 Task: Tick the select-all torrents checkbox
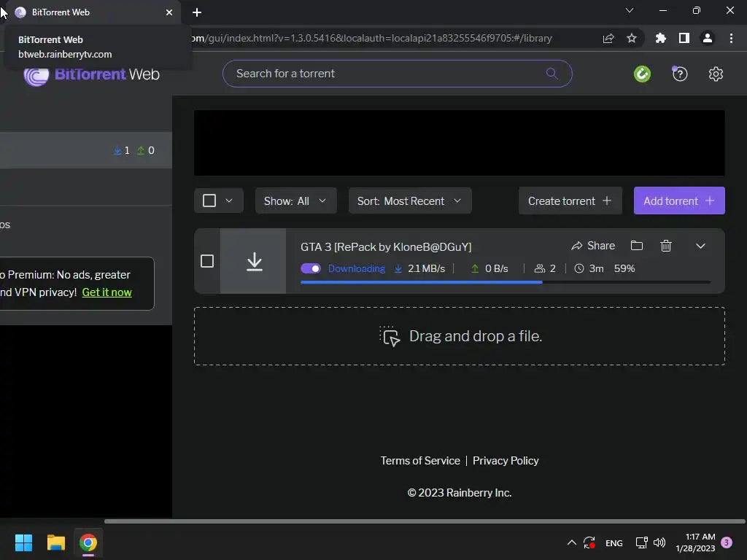pos(209,201)
